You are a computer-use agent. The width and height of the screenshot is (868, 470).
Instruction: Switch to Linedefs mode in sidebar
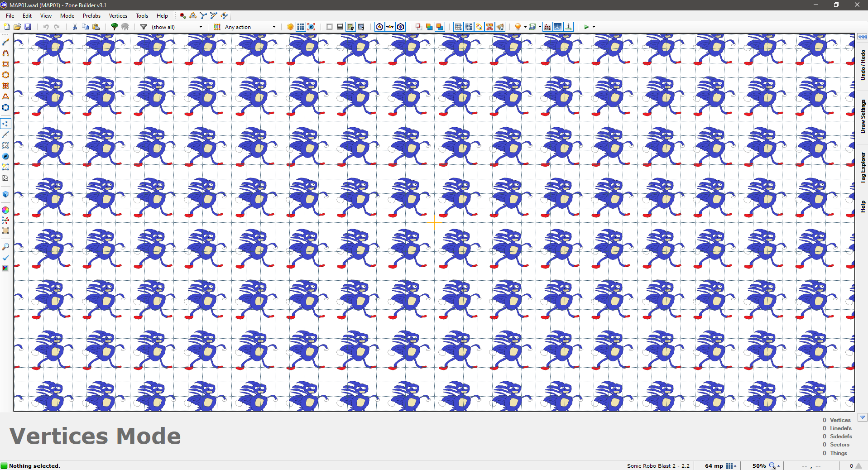pos(5,134)
